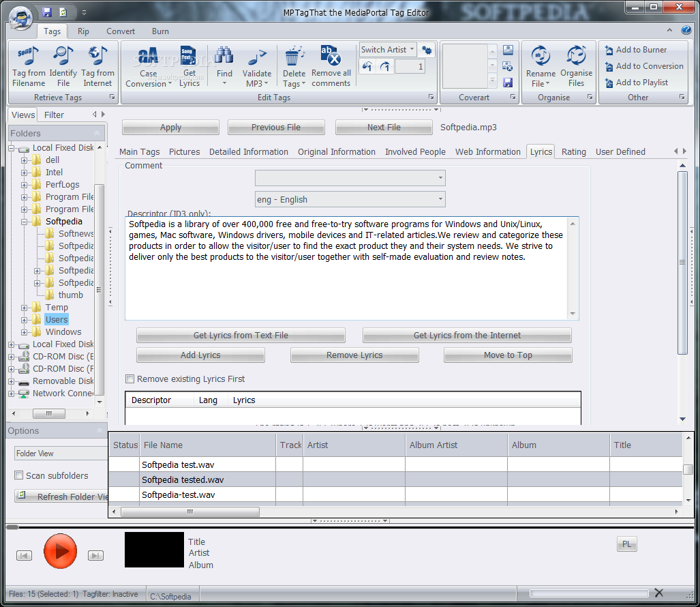Click the save icon in quick access toolbar
This screenshot has height=607, width=700.
(47, 12)
